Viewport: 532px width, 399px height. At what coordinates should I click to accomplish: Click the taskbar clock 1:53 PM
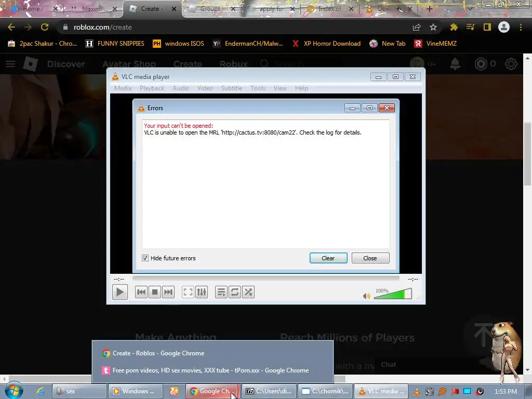[x=506, y=392]
